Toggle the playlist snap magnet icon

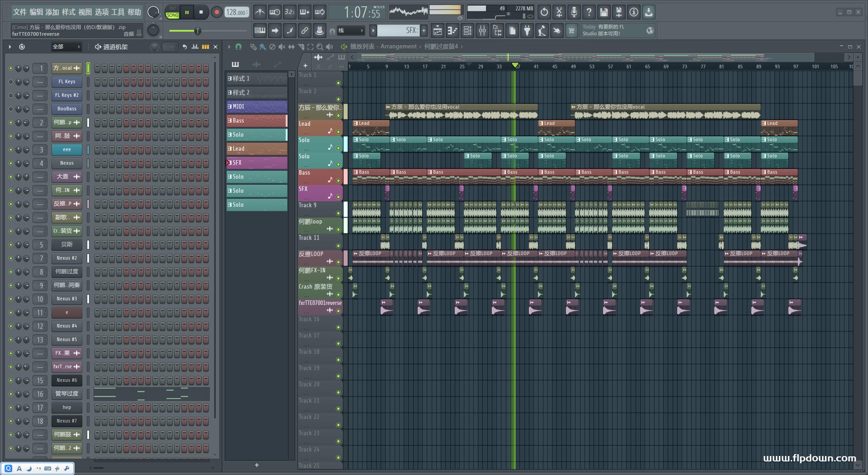(x=238, y=47)
